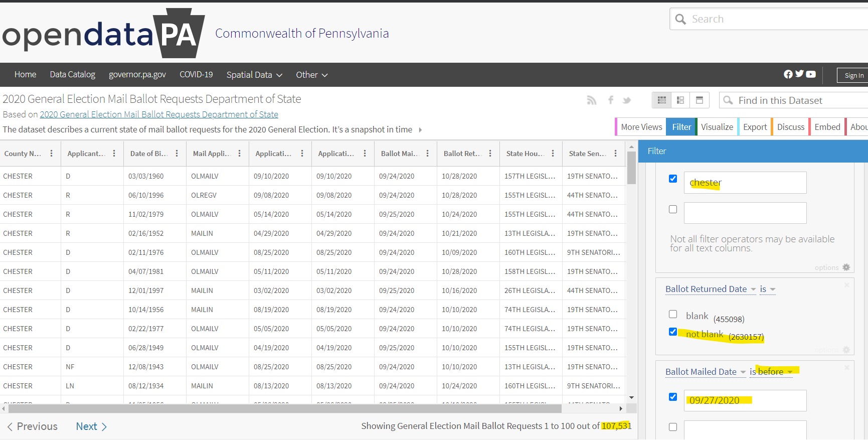Open the County Name column menu
Viewport: 868px width, 440px height.
(x=51, y=154)
